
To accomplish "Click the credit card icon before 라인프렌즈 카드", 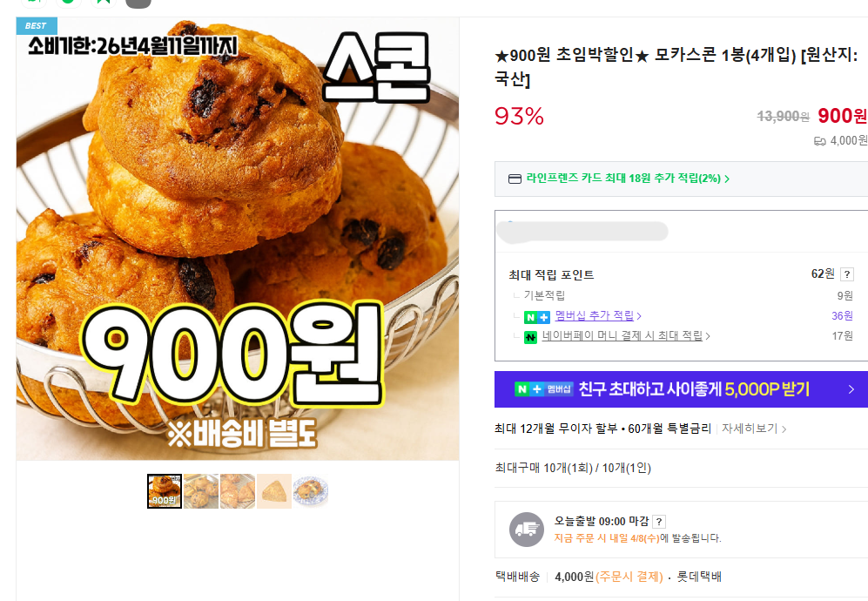I will click(515, 179).
